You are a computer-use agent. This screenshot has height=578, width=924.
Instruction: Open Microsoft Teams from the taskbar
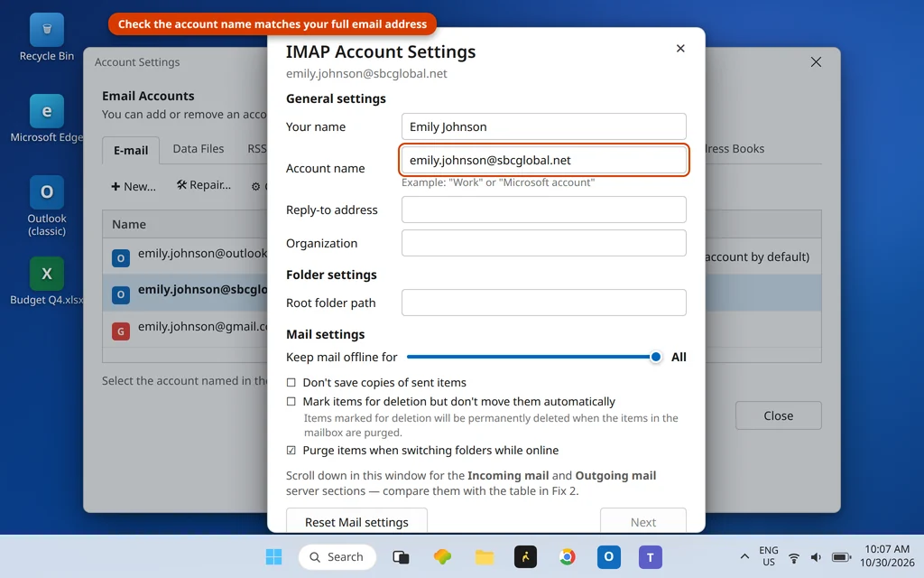pos(651,556)
